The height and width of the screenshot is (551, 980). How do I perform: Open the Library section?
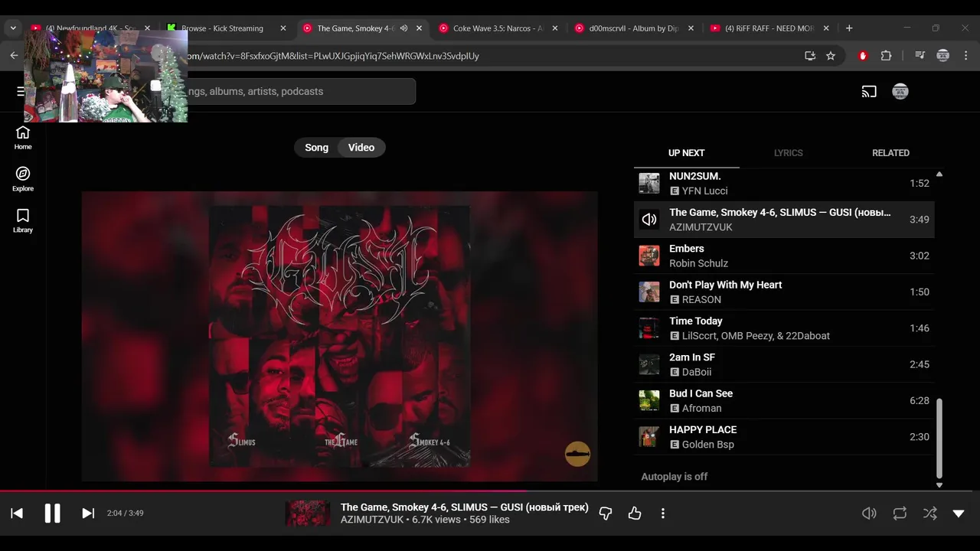click(23, 220)
